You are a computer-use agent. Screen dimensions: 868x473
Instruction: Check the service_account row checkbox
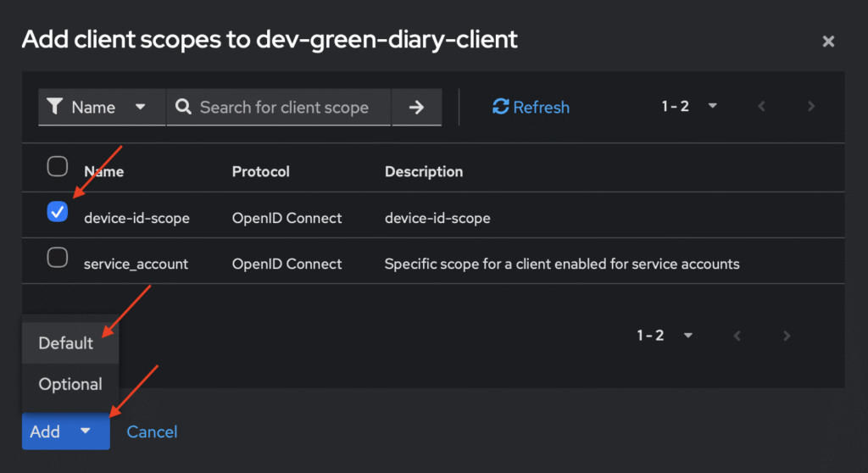[57, 259]
